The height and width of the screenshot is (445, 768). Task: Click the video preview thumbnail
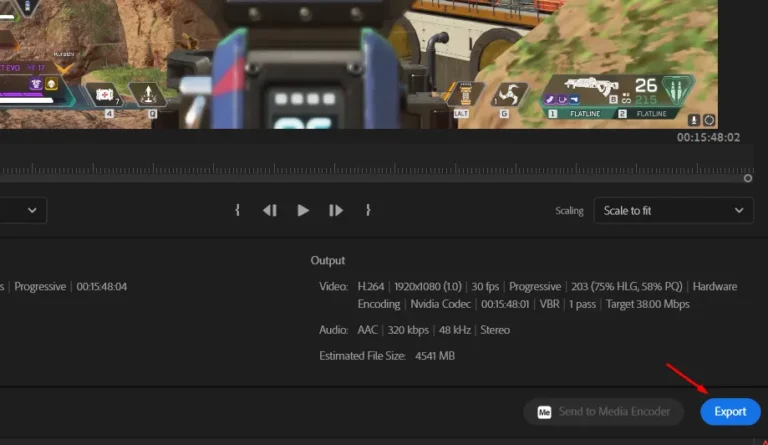click(x=359, y=64)
